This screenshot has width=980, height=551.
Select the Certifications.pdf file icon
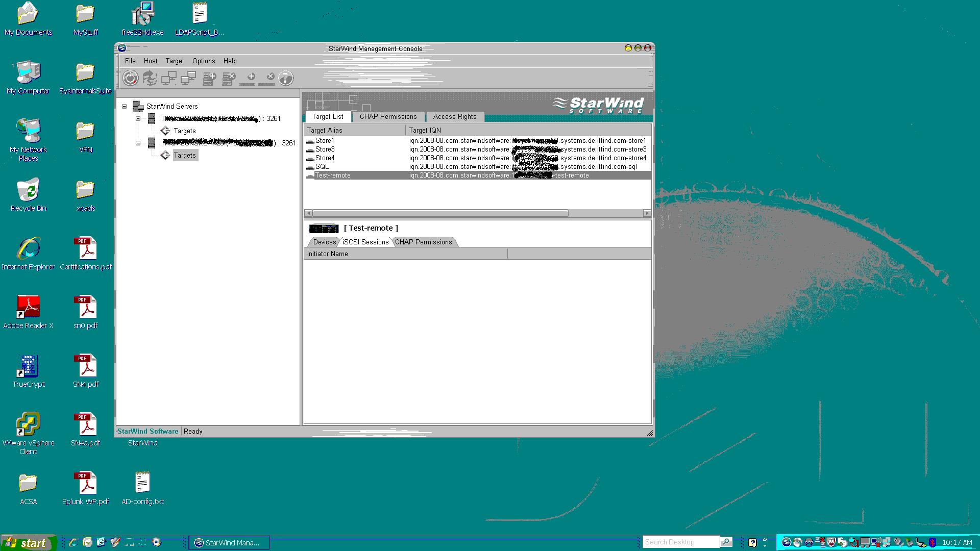[x=85, y=254]
